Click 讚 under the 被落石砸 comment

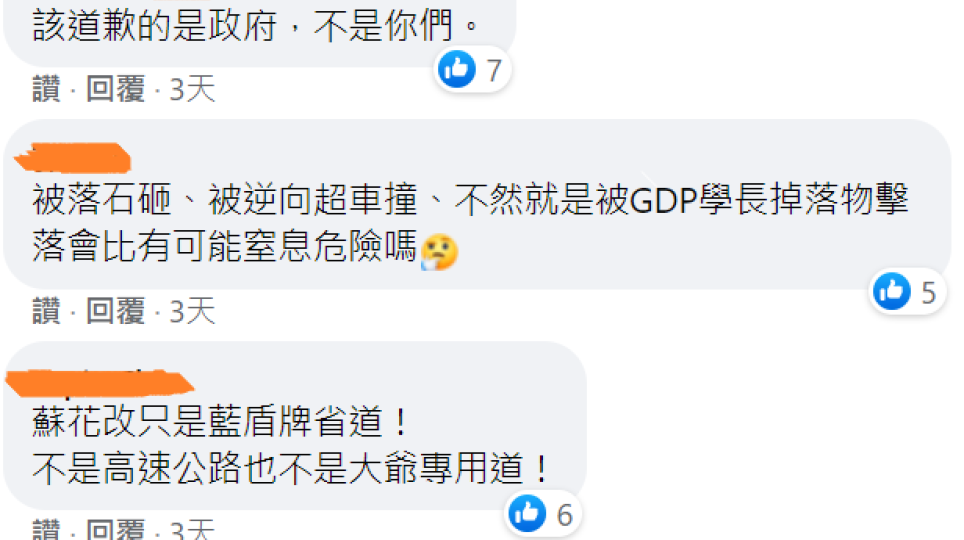tap(47, 311)
